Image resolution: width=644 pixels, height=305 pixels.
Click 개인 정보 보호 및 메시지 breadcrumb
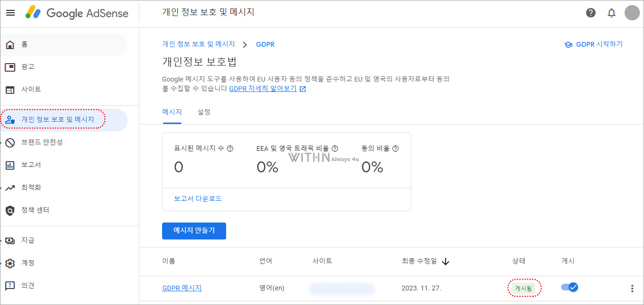[x=198, y=44]
